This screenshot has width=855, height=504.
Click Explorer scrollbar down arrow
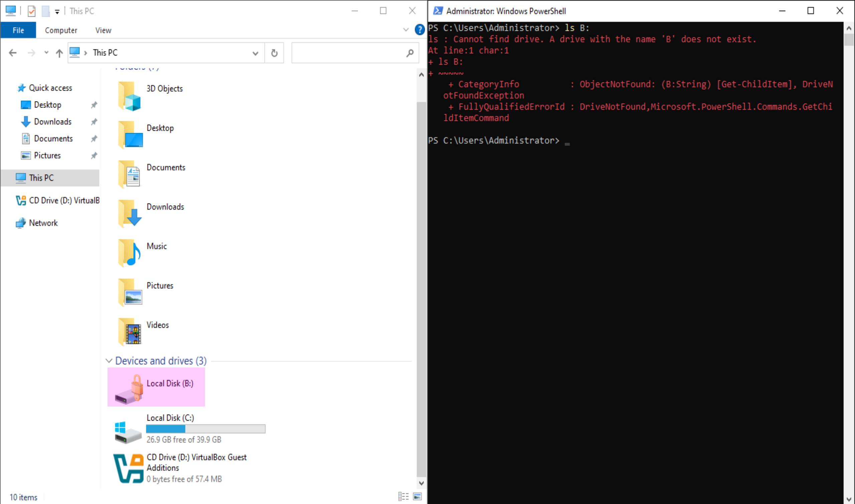pos(421,483)
